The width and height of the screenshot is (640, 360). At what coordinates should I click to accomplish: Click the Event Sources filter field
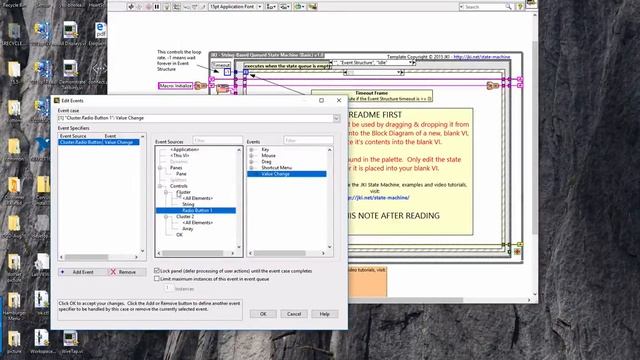point(218,140)
